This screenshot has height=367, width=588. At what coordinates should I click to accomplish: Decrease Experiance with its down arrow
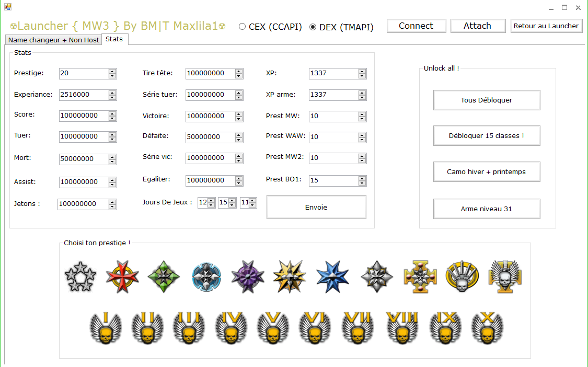tap(112, 98)
